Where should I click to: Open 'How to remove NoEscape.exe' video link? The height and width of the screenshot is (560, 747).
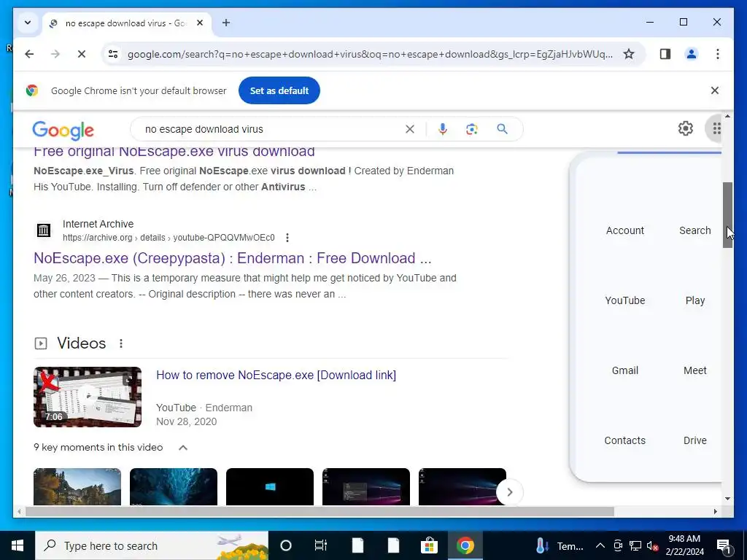(276, 376)
